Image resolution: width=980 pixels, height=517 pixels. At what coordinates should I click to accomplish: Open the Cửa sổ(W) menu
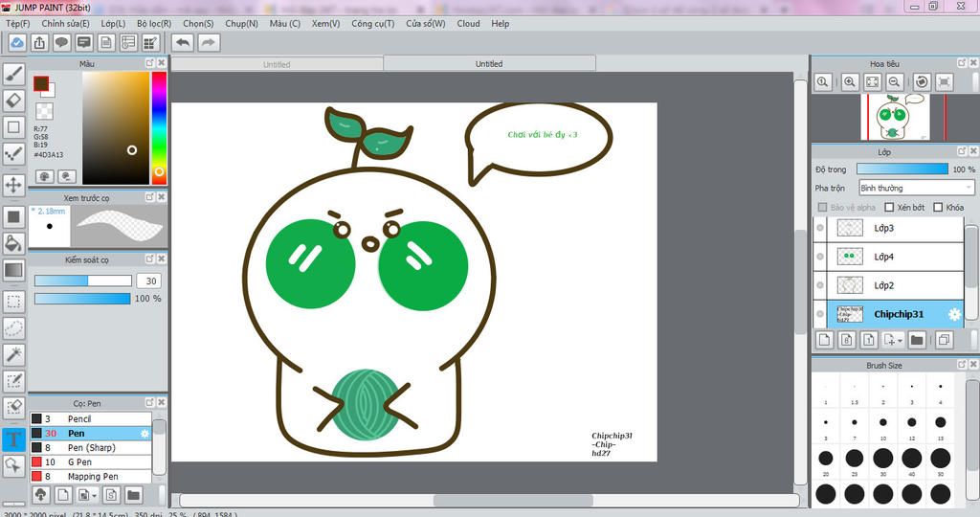coord(426,23)
